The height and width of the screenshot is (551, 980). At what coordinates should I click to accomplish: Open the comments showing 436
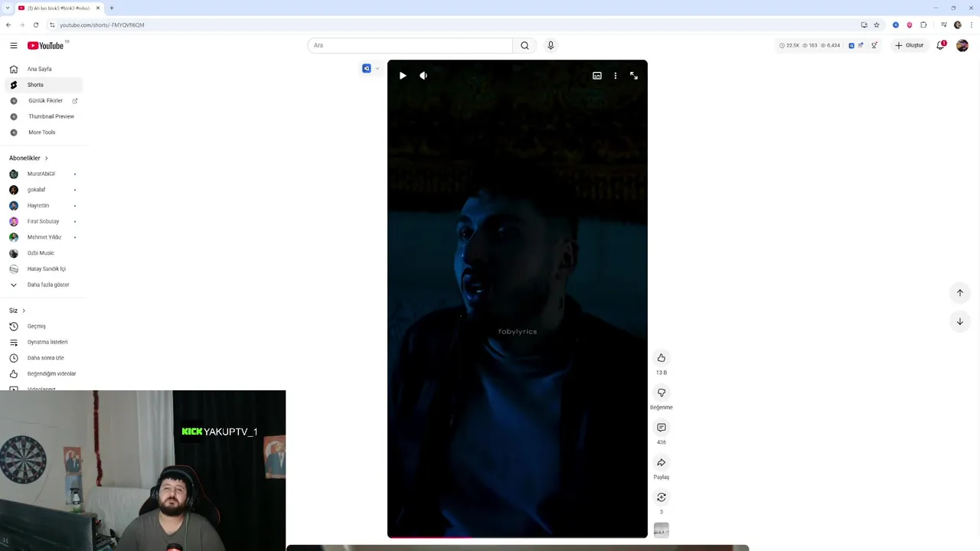[661, 428]
